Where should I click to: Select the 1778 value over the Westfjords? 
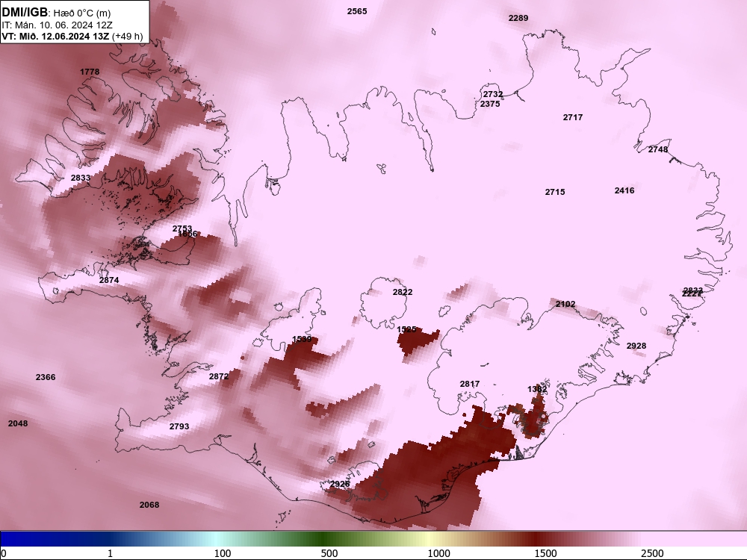90,72
